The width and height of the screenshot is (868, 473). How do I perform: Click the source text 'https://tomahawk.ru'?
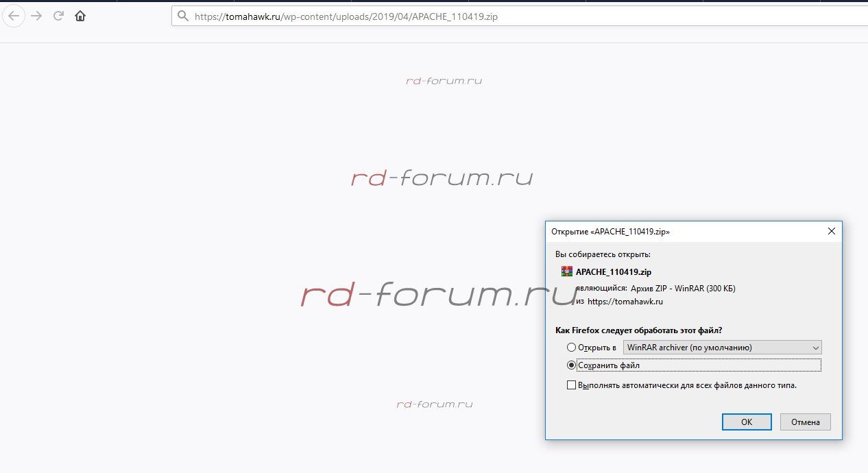click(x=625, y=302)
